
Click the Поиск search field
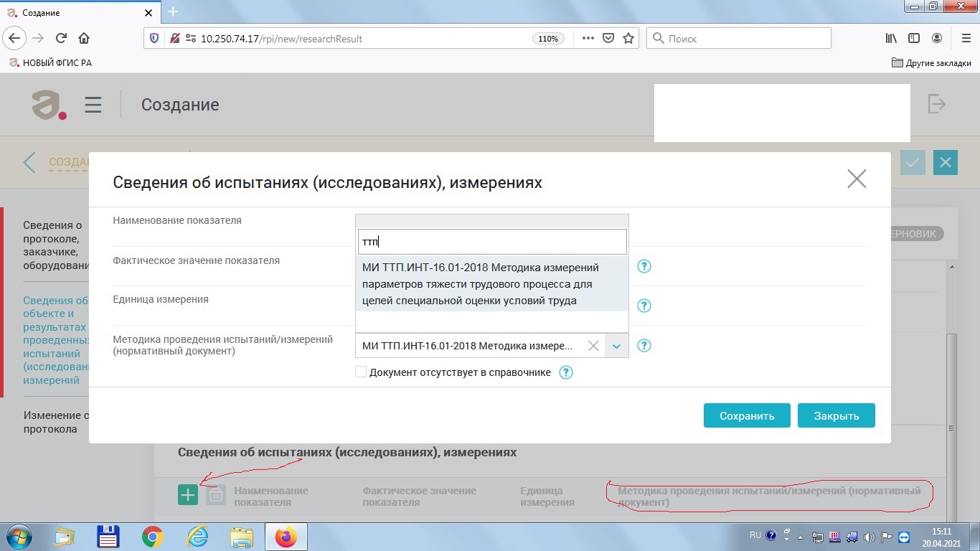(739, 39)
